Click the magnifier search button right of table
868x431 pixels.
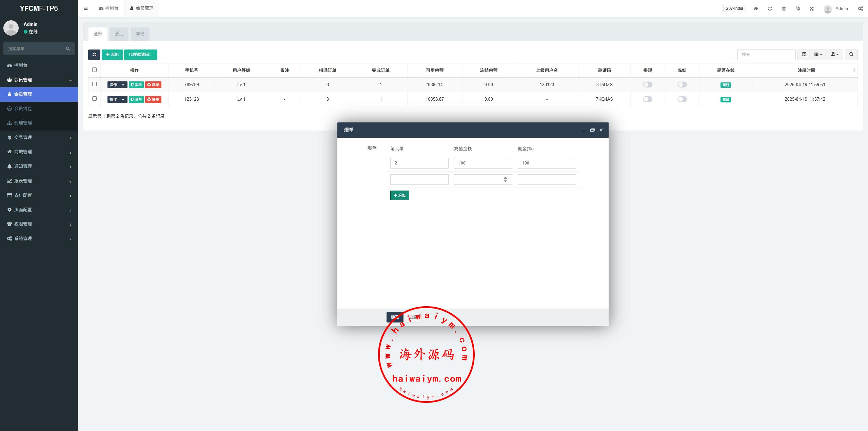(851, 55)
